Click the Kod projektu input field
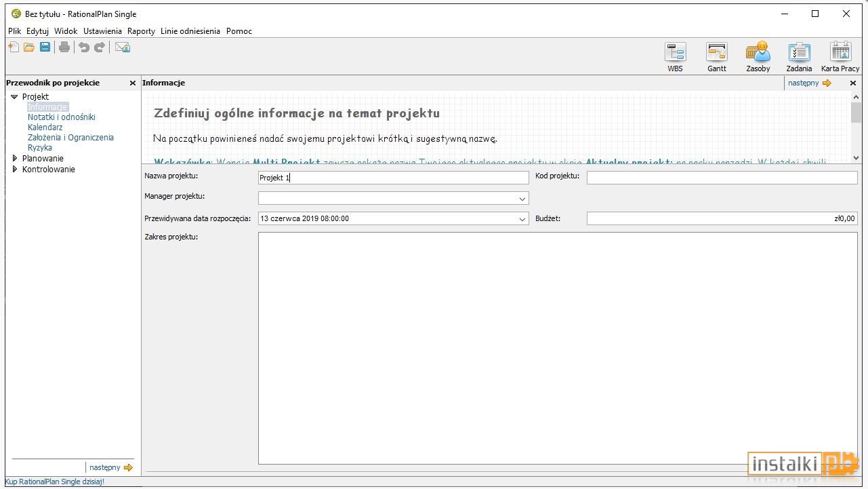This screenshot has height=489, width=868. pyautogui.click(x=722, y=178)
